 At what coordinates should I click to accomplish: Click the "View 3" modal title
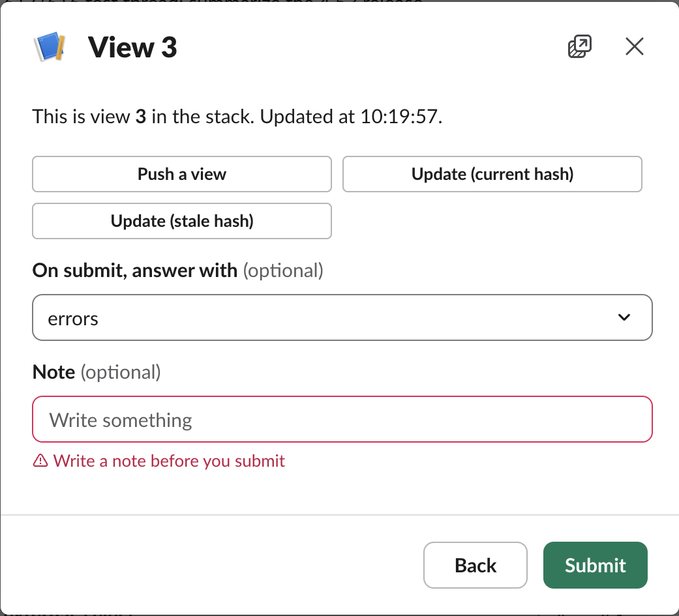(132, 47)
